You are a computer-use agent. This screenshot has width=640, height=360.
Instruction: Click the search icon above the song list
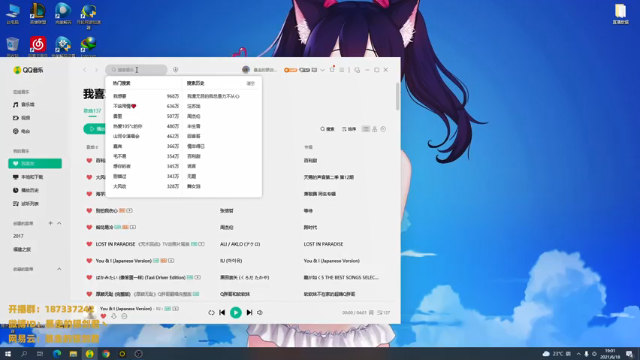click(x=327, y=129)
